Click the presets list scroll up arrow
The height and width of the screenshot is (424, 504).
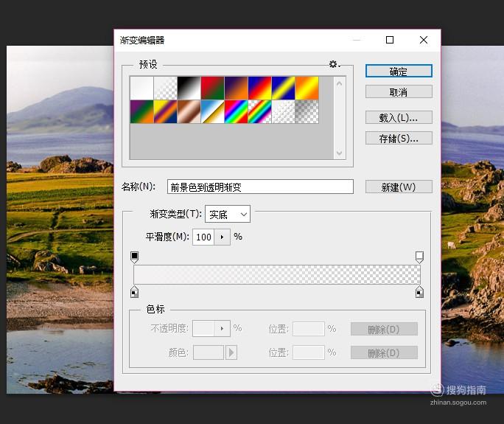tap(339, 83)
